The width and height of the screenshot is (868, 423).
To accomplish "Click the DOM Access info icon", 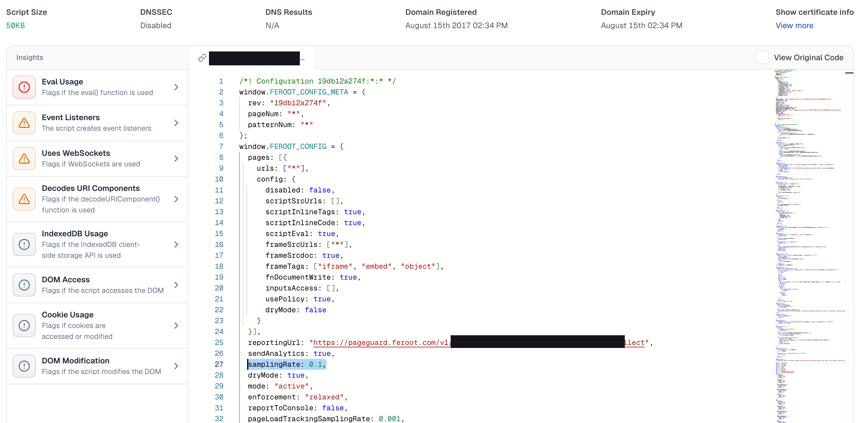I will (x=24, y=285).
